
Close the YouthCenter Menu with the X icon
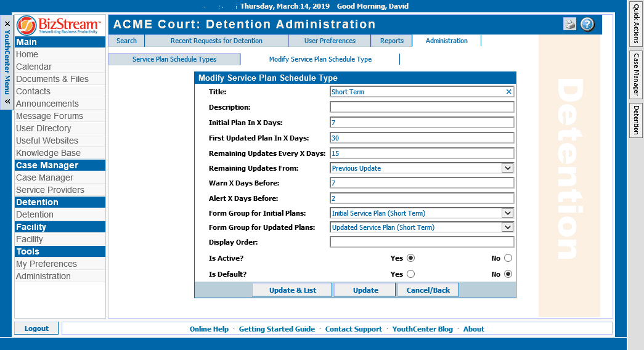pos(7,24)
